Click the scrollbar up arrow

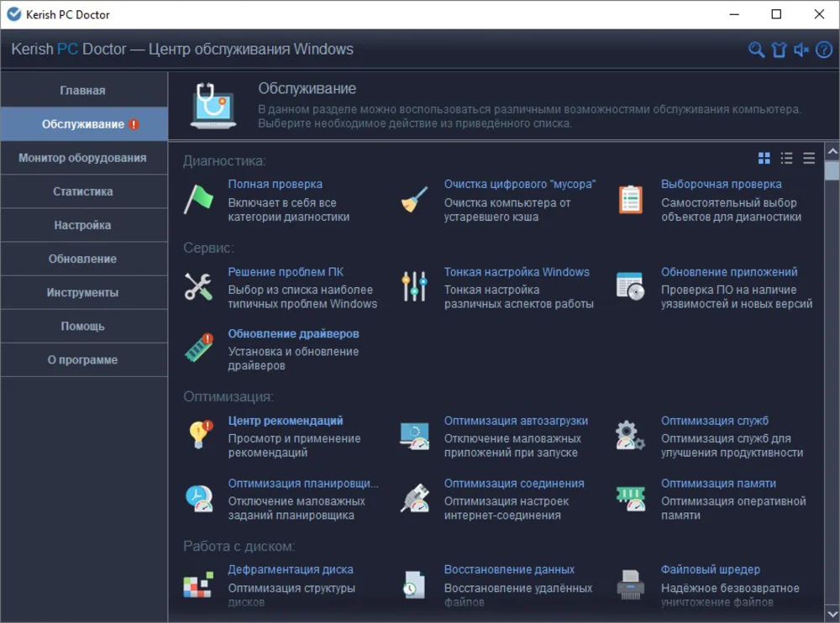(x=832, y=152)
